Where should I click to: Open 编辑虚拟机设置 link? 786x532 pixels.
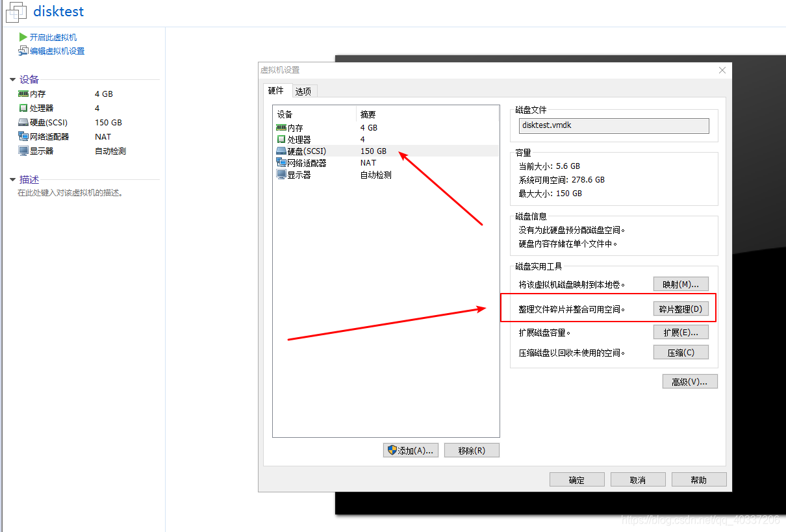pyautogui.click(x=57, y=51)
